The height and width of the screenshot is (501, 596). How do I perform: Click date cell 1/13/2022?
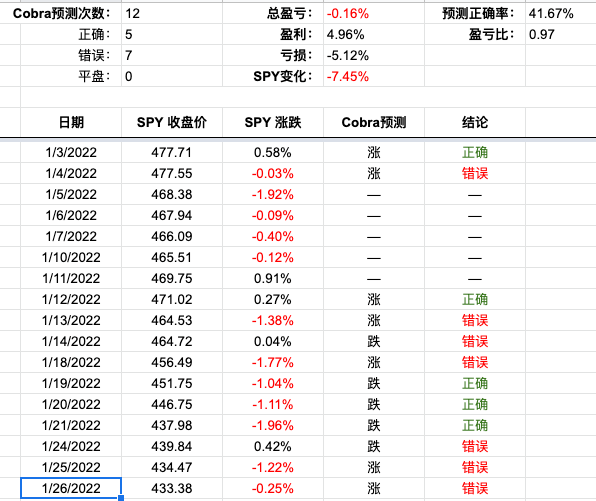[71, 320]
